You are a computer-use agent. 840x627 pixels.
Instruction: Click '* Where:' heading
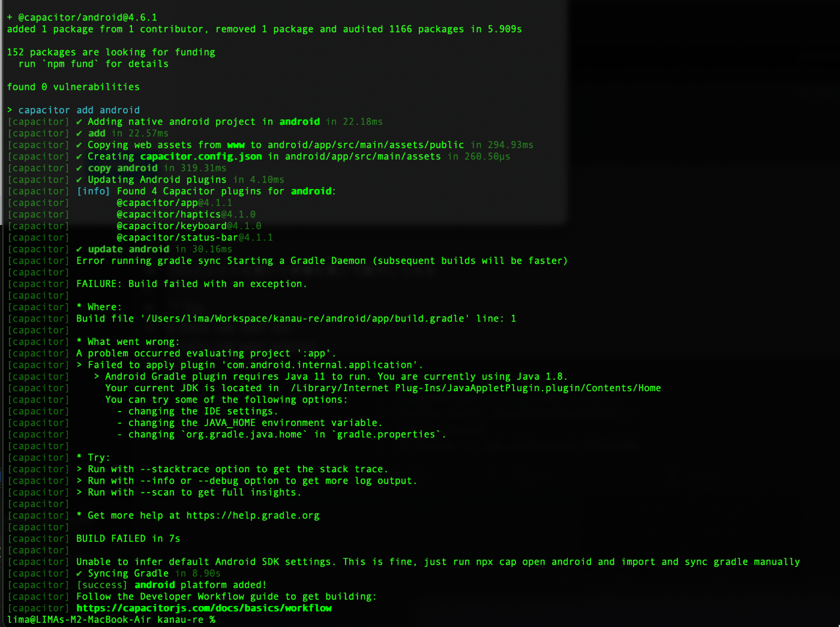pyautogui.click(x=99, y=307)
